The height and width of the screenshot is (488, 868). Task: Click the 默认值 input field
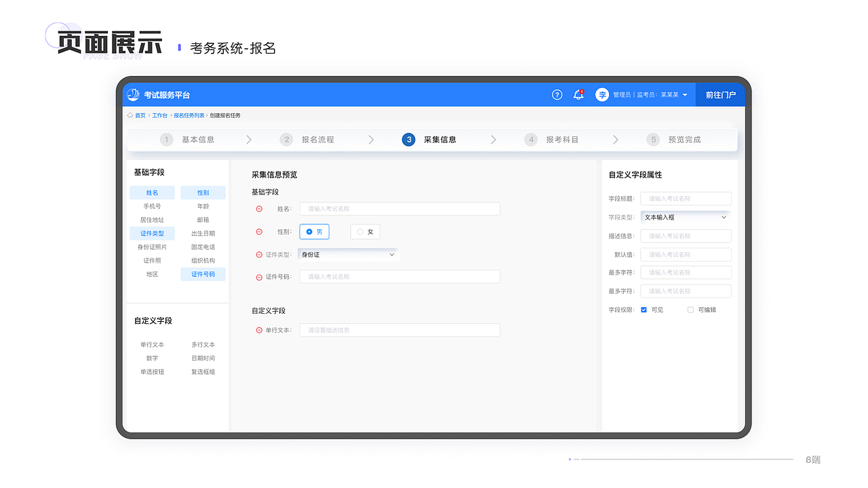686,255
